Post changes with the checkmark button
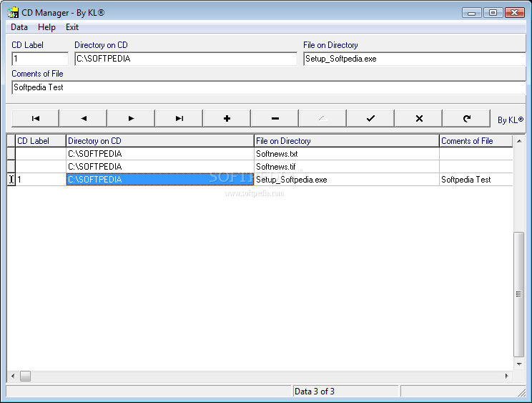The width and height of the screenshot is (532, 403). 370,118
